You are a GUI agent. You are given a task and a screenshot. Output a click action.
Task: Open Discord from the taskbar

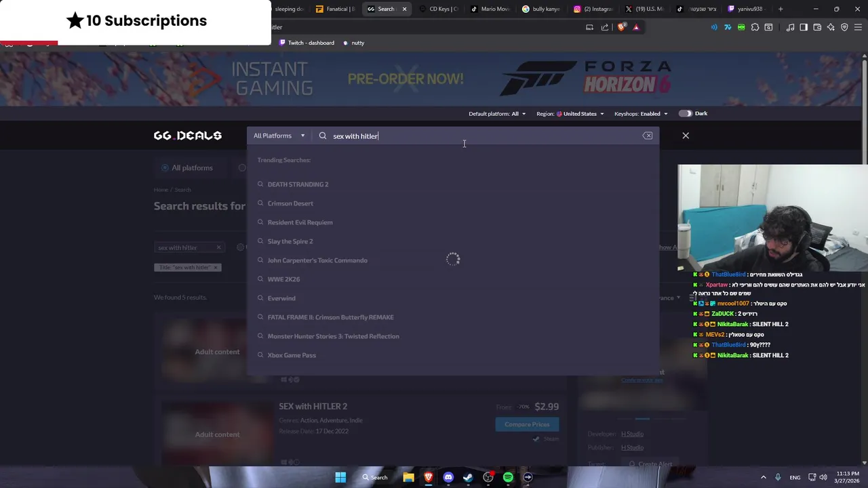448,477
